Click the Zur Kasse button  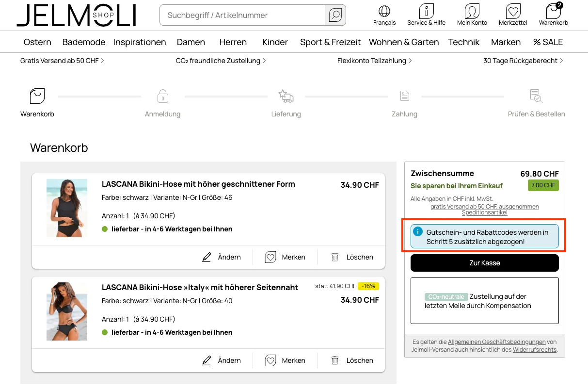click(485, 263)
